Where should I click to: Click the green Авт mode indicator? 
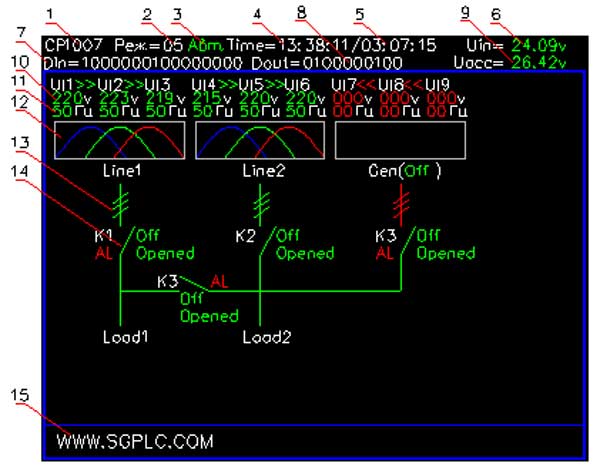(205, 46)
